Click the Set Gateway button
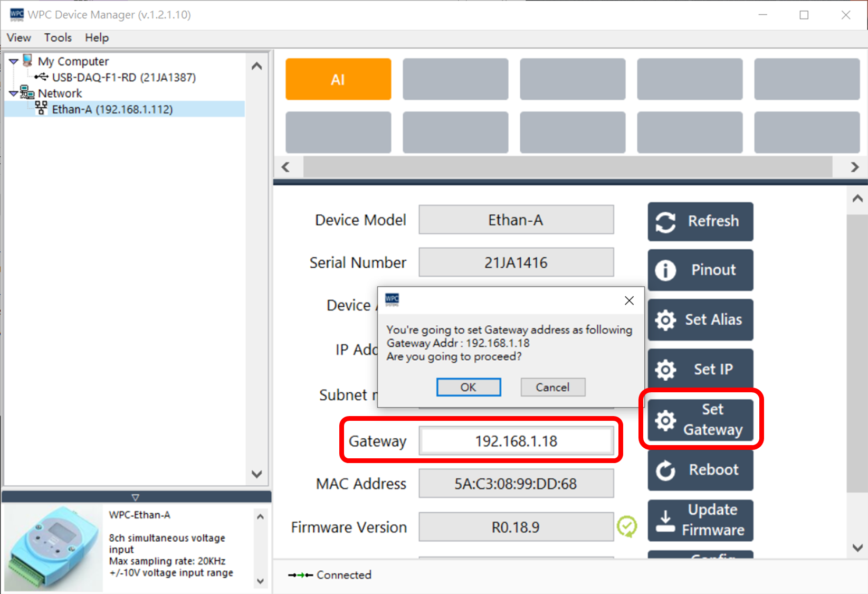Viewport: 868px width, 594px height. (700, 420)
